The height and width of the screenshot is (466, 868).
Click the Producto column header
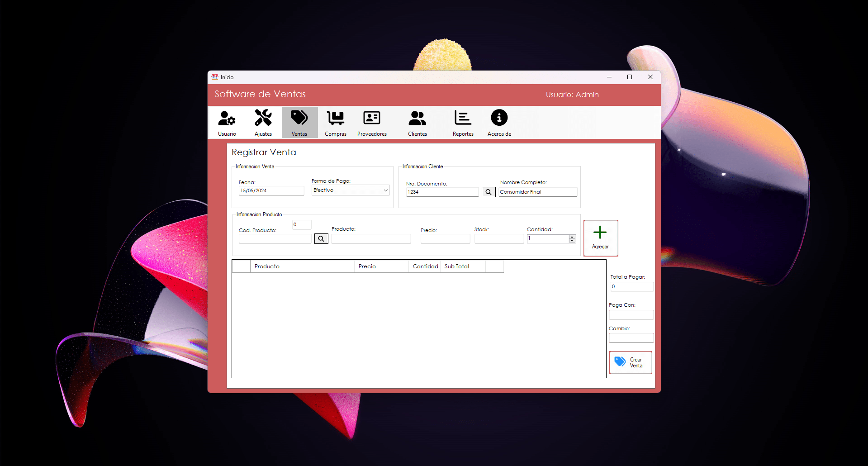pyautogui.click(x=302, y=266)
